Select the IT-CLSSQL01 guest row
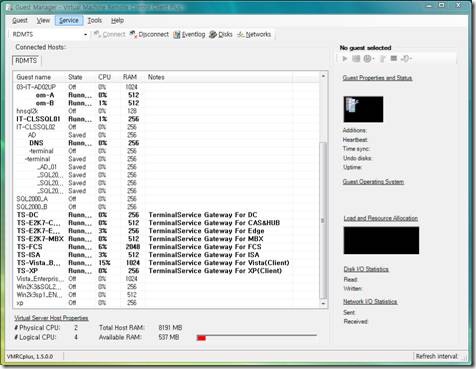 click(166, 119)
